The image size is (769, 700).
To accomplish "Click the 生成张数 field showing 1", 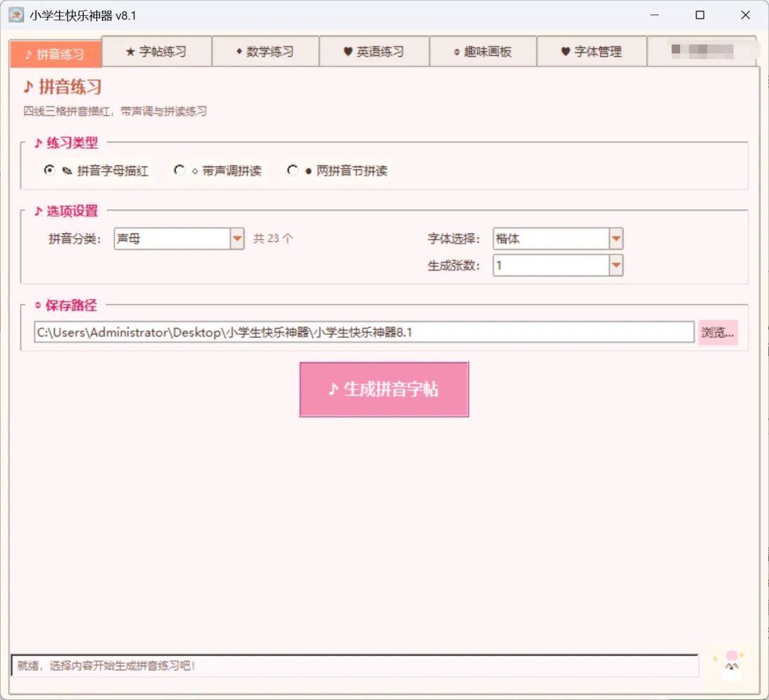I will click(558, 266).
